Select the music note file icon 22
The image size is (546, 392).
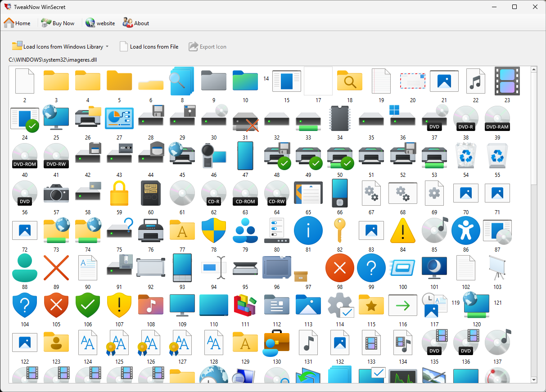[476, 81]
